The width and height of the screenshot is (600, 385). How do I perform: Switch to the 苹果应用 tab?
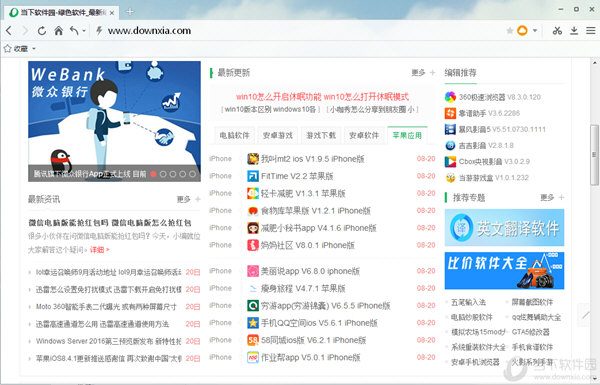coord(407,135)
